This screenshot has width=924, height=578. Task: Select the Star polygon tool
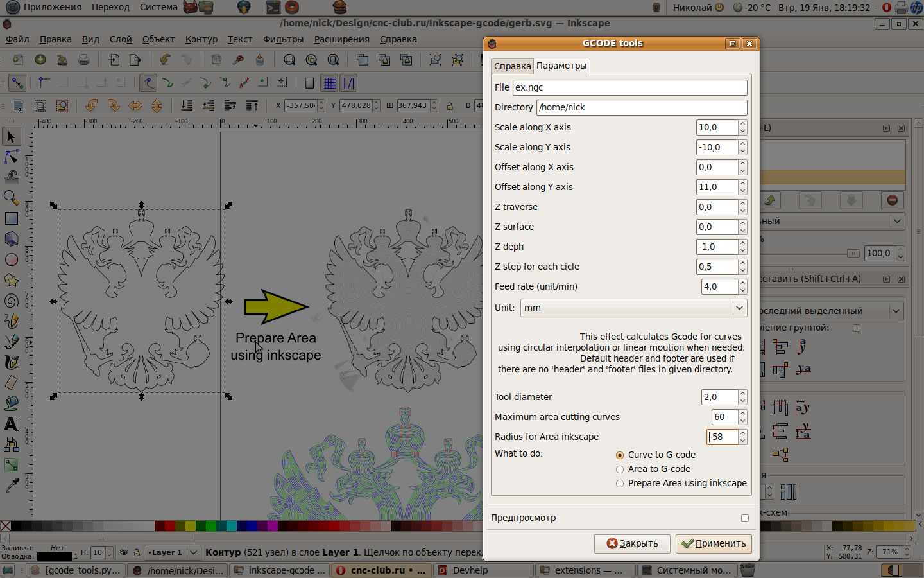12,280
